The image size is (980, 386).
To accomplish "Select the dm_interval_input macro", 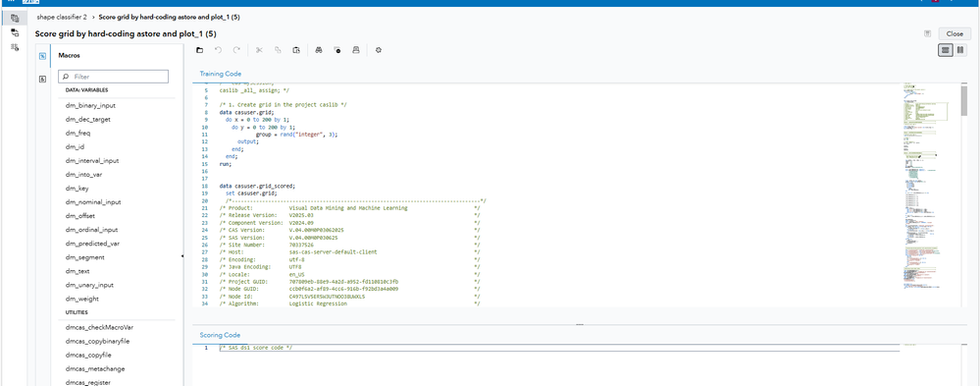I will tap(92, 161).
